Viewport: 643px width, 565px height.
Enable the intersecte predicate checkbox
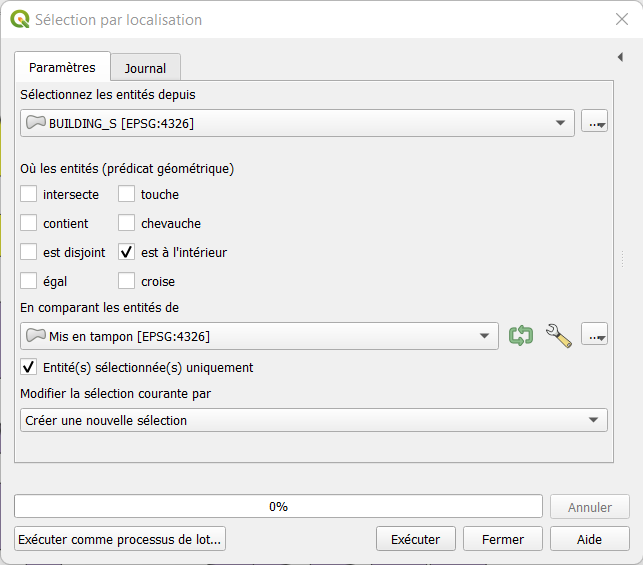[x=29, y=194]
